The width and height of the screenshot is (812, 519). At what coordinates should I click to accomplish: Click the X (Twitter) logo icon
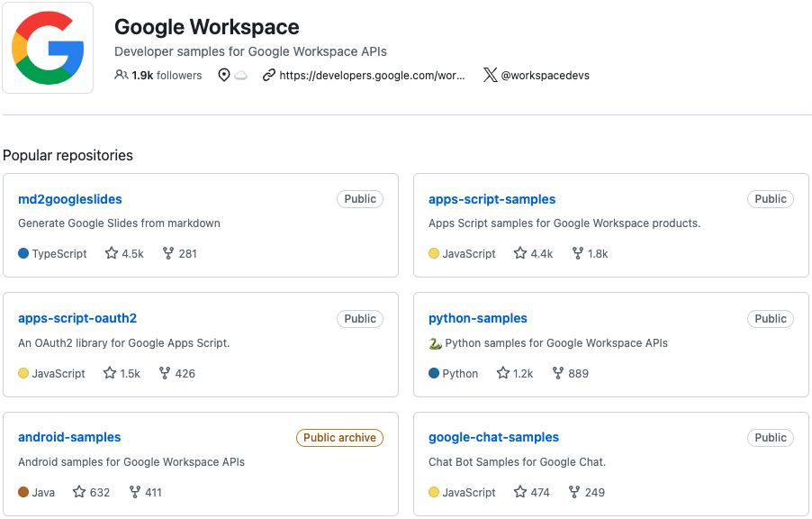point(491,75)
